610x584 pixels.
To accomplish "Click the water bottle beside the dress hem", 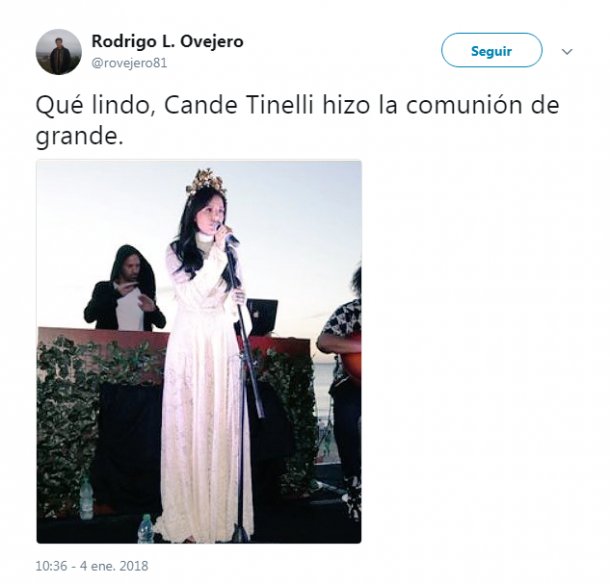I will click(x=146, y=529).
